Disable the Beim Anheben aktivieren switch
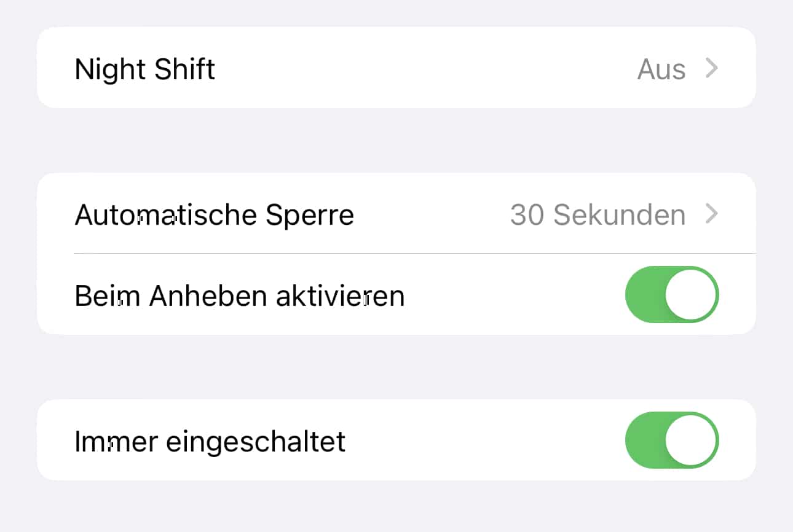 coord(672,294)
